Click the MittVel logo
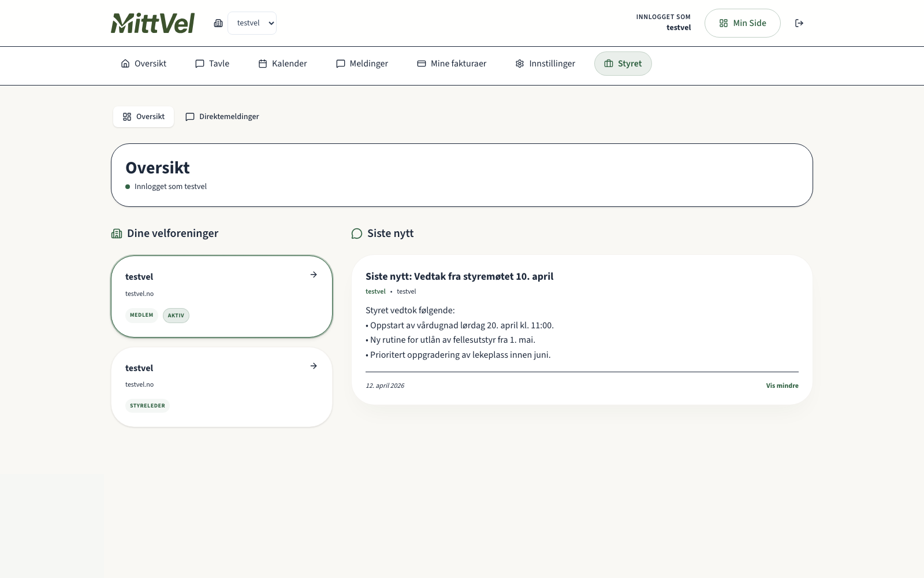Image resolution: width=924 pixels, height=578 pixels. pyautogui.click(x=152, y=23)
